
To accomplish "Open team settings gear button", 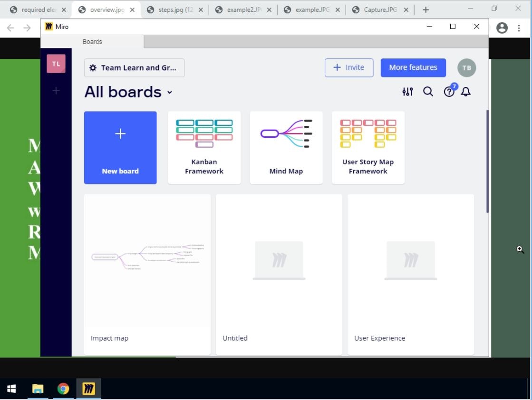I will point(135,68).
